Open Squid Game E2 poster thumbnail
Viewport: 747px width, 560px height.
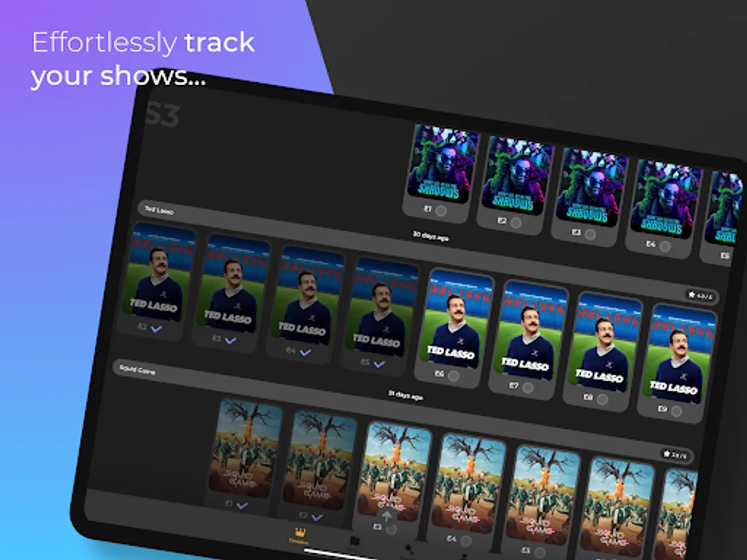pyautogui.click(x=318, y=461)
